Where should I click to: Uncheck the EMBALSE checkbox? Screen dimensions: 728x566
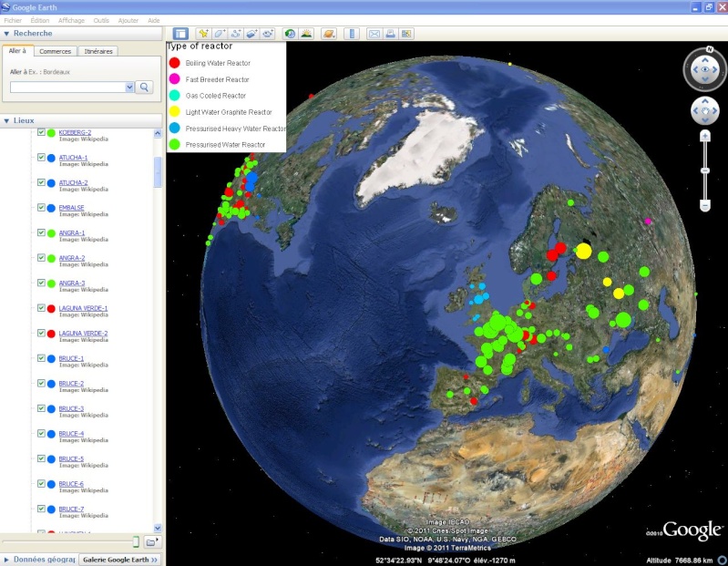pos(41,208)
